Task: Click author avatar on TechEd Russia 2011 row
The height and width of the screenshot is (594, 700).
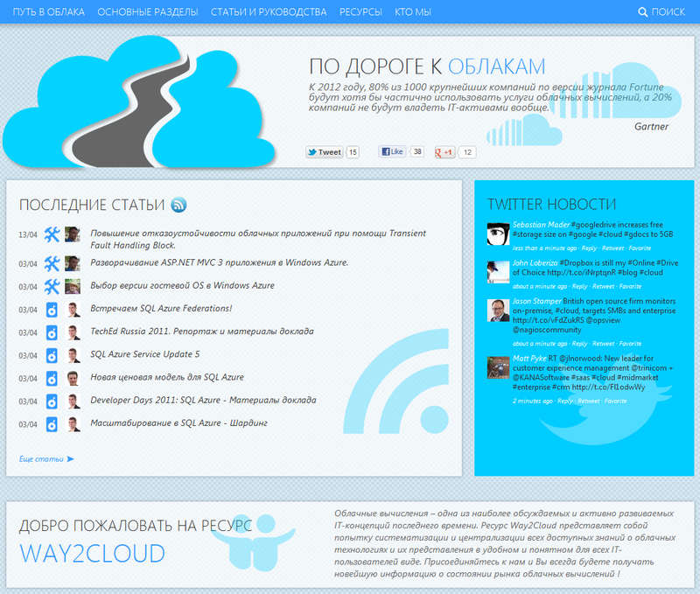Action: coord(73,332)
